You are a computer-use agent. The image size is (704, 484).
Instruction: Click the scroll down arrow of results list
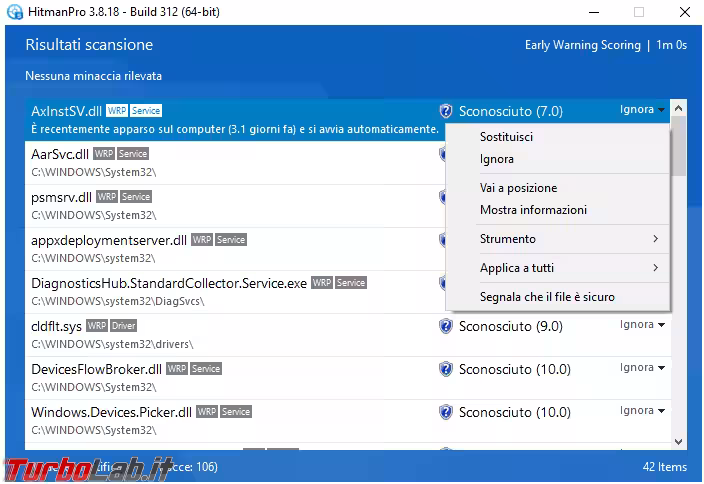click(678, 442)
